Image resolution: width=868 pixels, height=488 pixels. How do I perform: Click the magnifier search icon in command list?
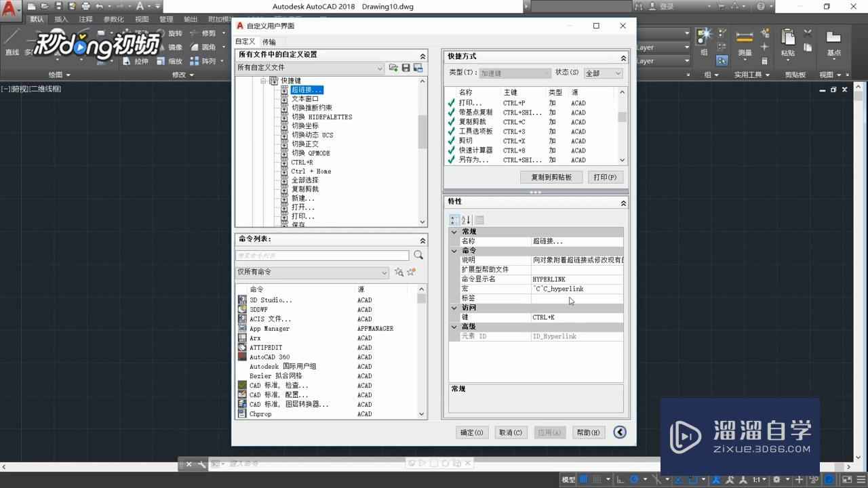418,255
